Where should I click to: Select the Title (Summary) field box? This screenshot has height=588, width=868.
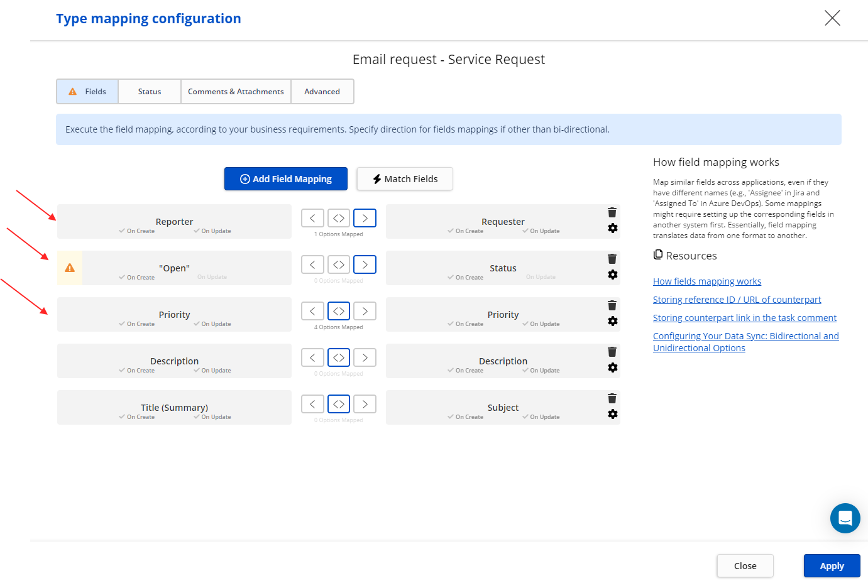(174, 407)
